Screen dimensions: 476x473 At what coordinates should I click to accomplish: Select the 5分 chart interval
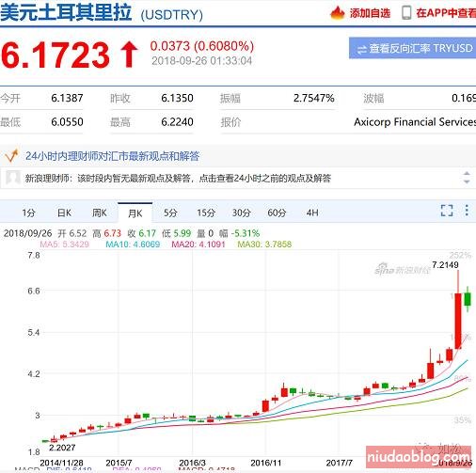(x=170, y=213)
